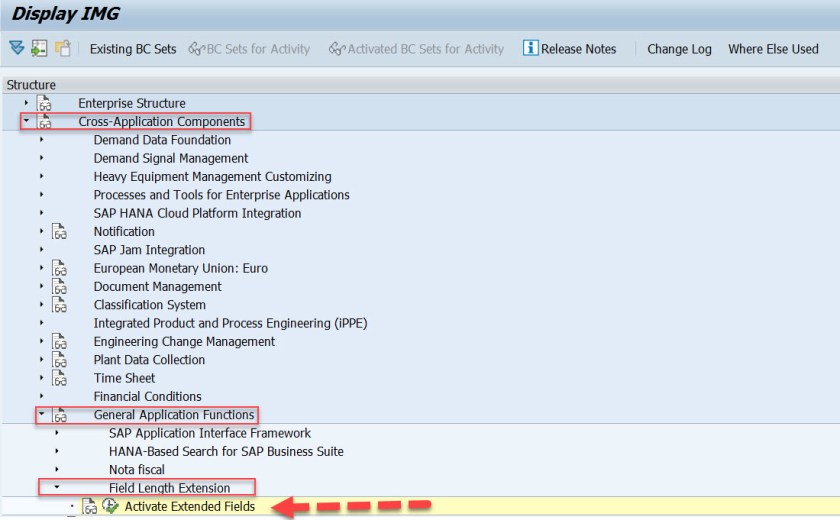This screenshot has height=520, width=840.
Task: Select the Financial Conditions label
Action: pos(147,396)
